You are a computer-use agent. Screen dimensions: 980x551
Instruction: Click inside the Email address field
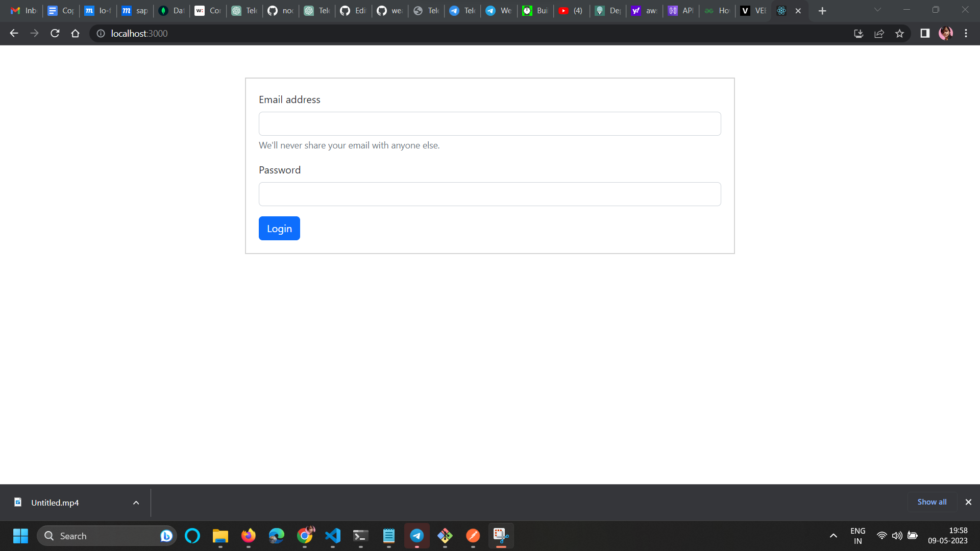(x=489, y=123)
